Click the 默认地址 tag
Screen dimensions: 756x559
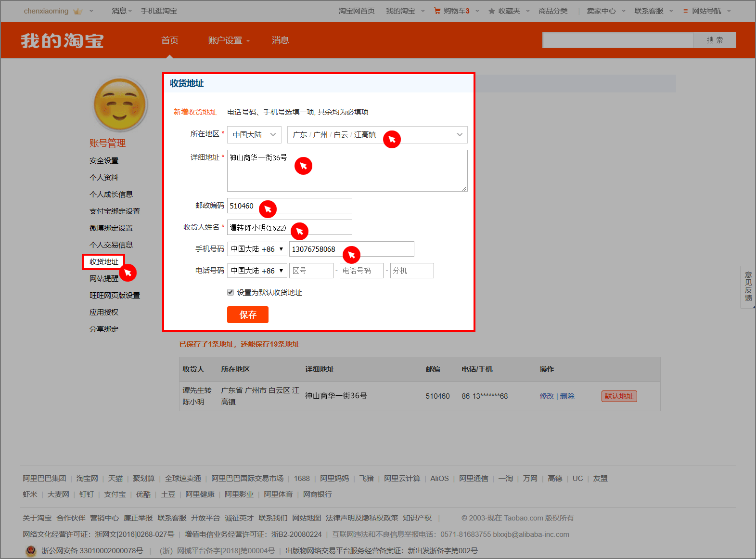coord(619,396)
